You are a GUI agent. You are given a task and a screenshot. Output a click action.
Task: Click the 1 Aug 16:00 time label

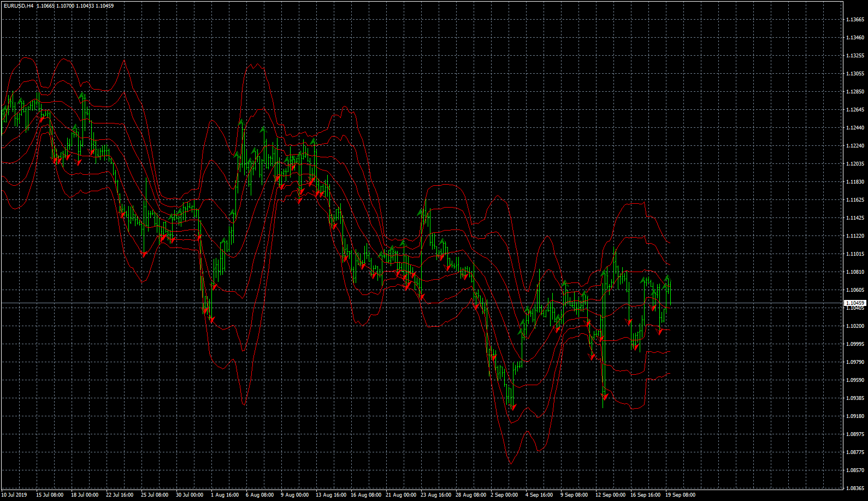pos(225,495)
